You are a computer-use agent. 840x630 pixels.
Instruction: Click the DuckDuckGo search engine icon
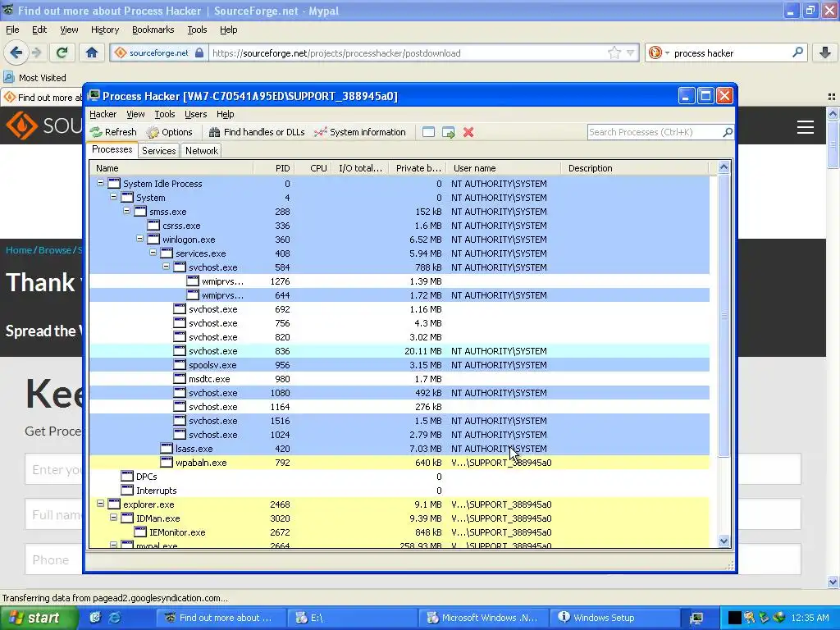tap(655, 52)
